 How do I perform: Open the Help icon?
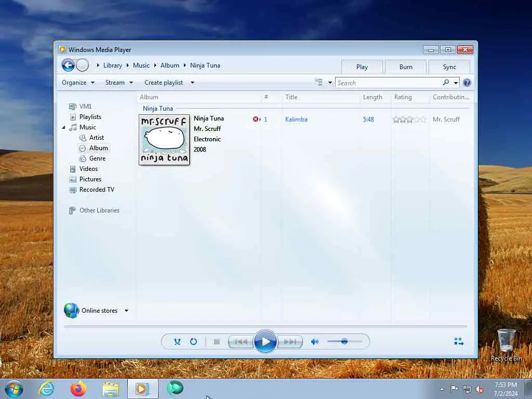[467, 83]
